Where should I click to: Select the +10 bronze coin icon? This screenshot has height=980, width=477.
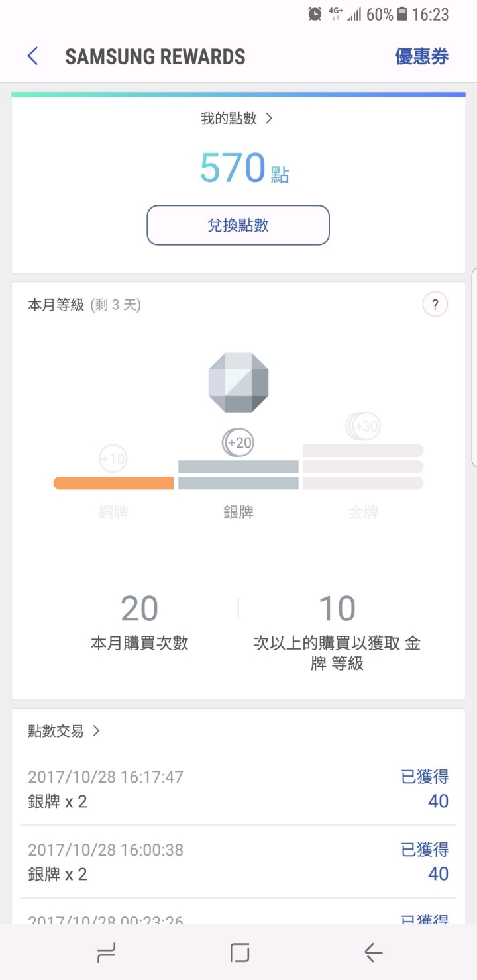[x=113, y=458]
